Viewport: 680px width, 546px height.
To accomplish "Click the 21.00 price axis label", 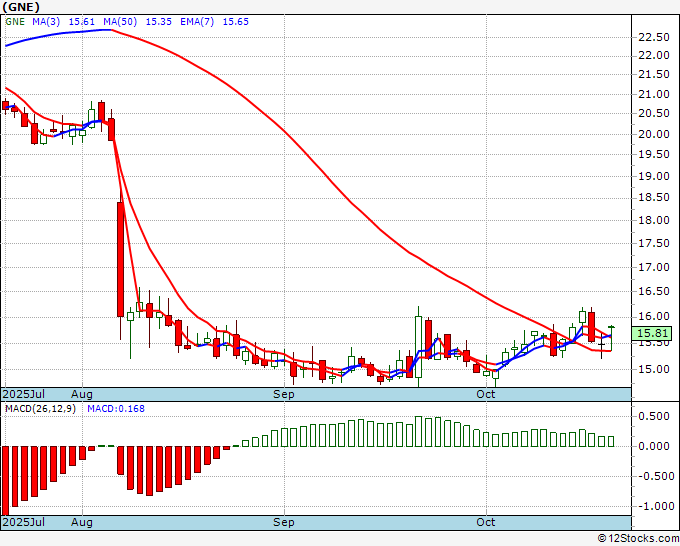I will coord(654,94).
